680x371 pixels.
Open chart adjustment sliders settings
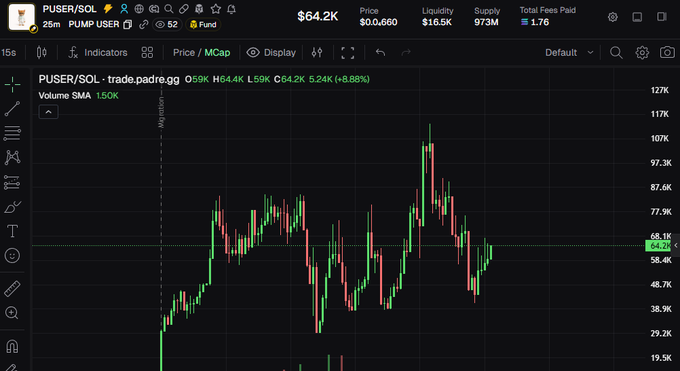click(x=317, y=53)
